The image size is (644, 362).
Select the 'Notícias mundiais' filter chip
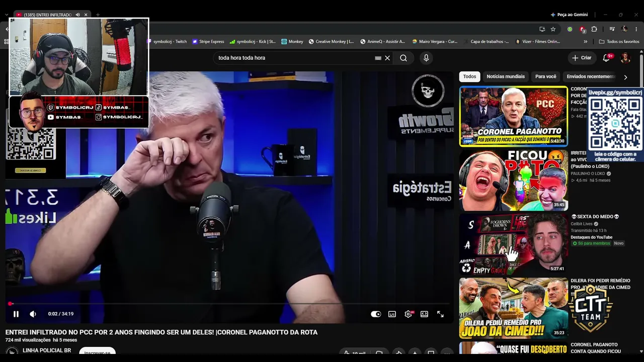coord(506,76)
